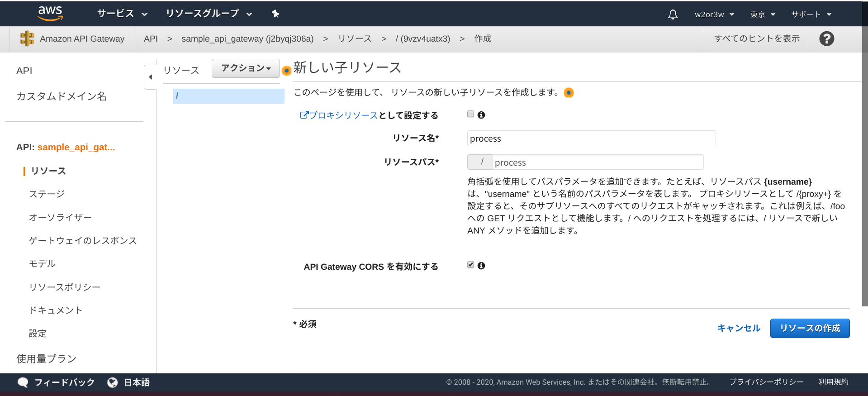Open モデル in the sidebar

[x=42, y=264]
